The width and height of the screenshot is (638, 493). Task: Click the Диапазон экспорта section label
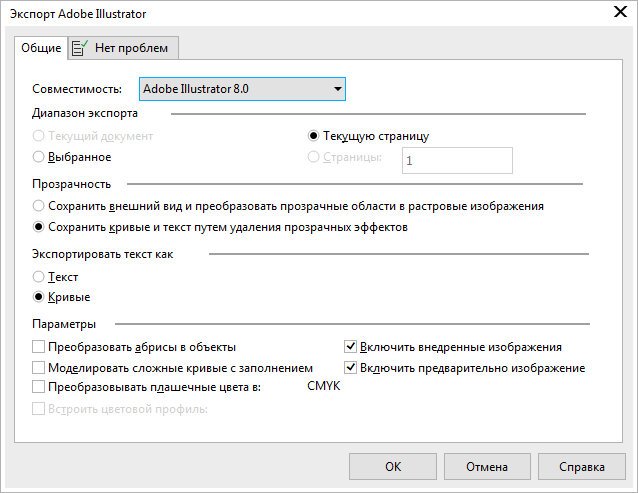pyautogui.click(x=85, y=113)
